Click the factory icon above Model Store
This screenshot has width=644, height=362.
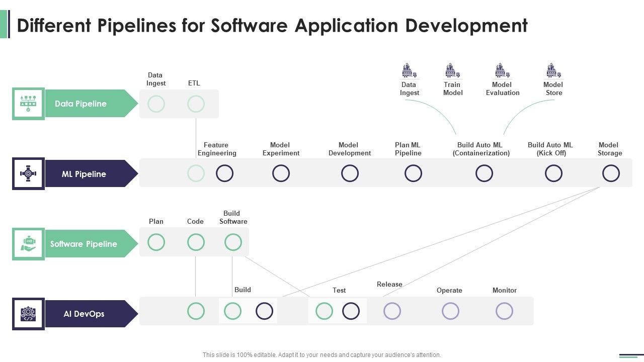(553, 71)
